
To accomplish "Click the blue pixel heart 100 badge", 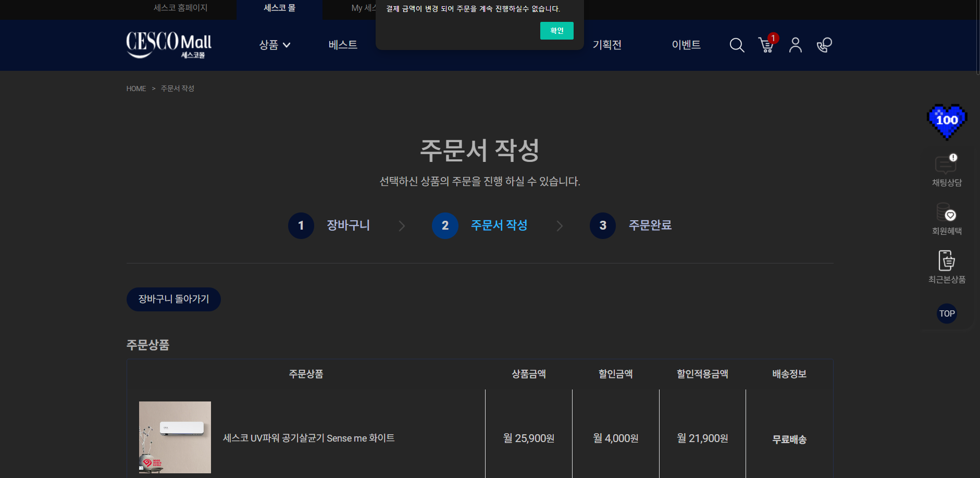I will [947, 121].
